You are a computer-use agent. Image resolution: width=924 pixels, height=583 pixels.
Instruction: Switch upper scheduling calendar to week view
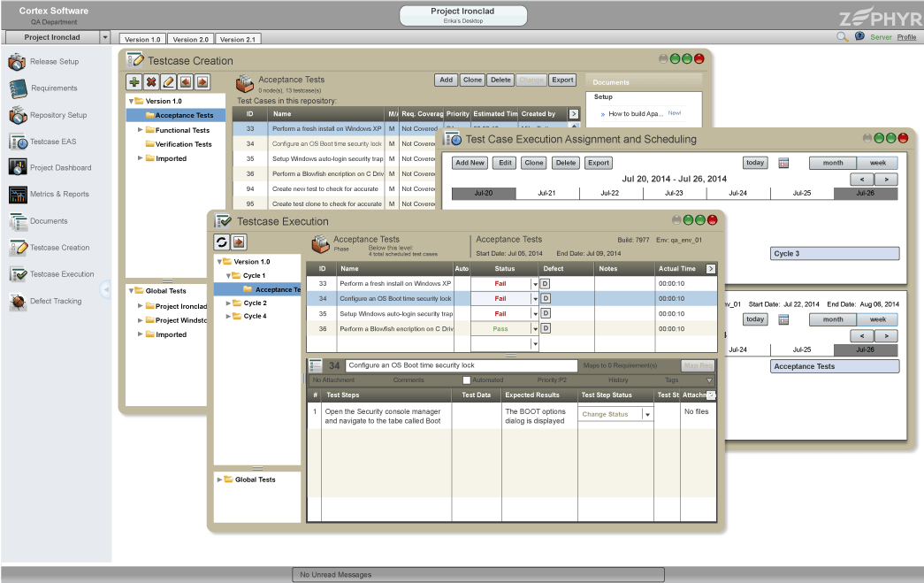tap(877, 163)
